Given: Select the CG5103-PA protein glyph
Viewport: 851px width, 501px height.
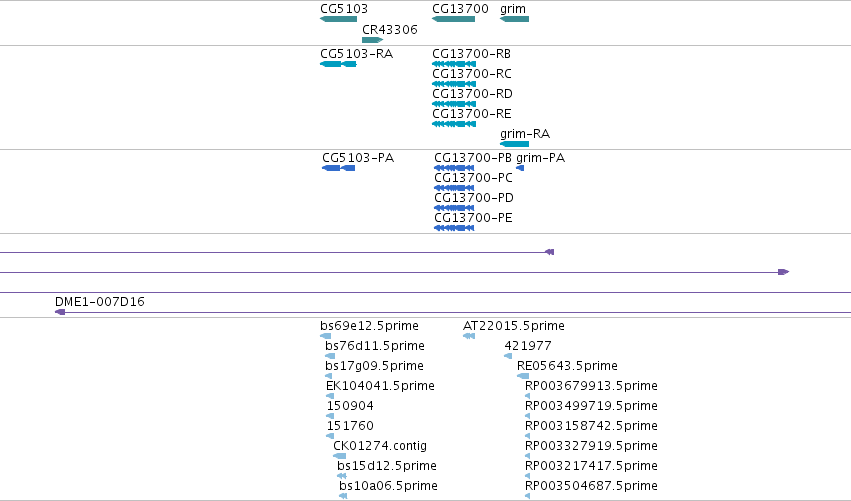Looking at the screenshot, I should (x=339, y=168).
